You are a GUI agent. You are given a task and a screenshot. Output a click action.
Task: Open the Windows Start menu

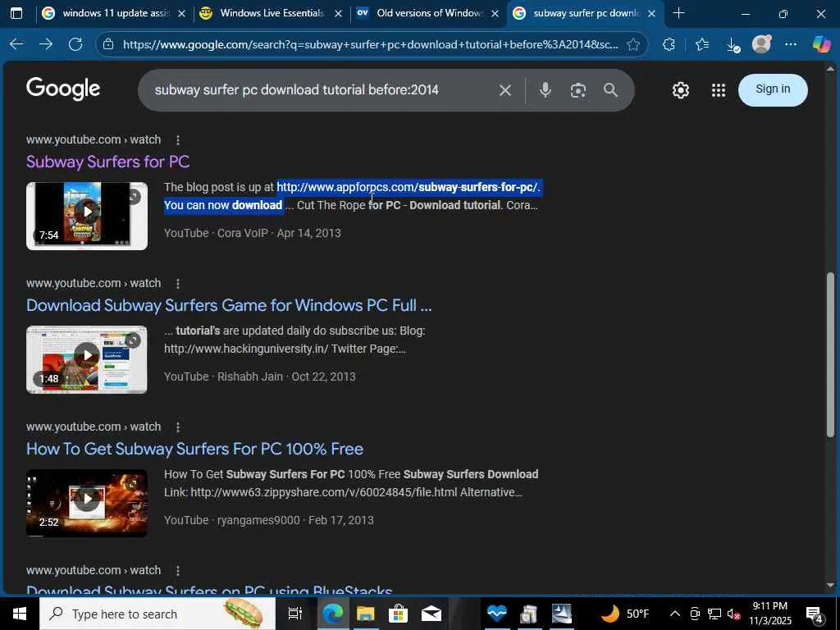(x=20, y=614)
